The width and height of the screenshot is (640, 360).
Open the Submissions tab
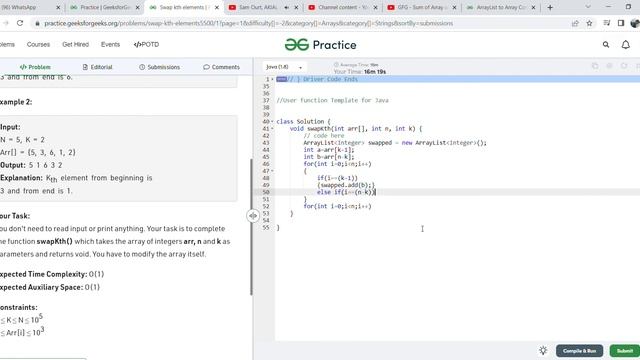tap(159, 67)
